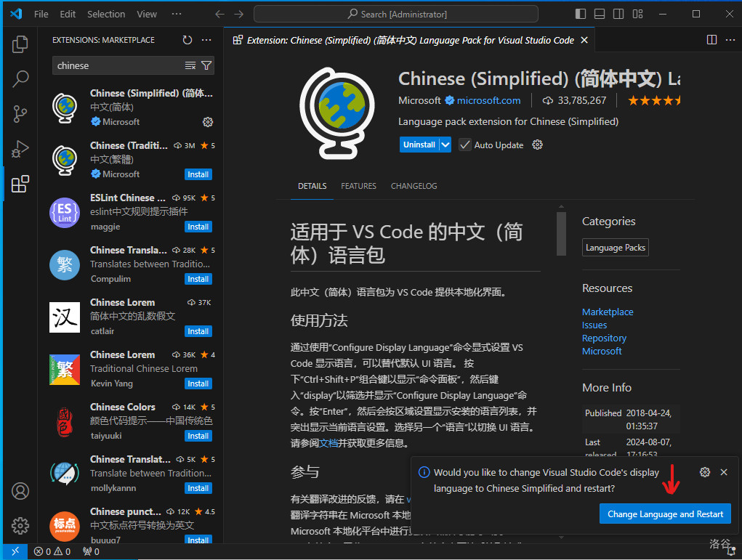Install Chinese Colors by taiyuuki
The width and height of the screenshot is (742, 560).
(198, 436)
